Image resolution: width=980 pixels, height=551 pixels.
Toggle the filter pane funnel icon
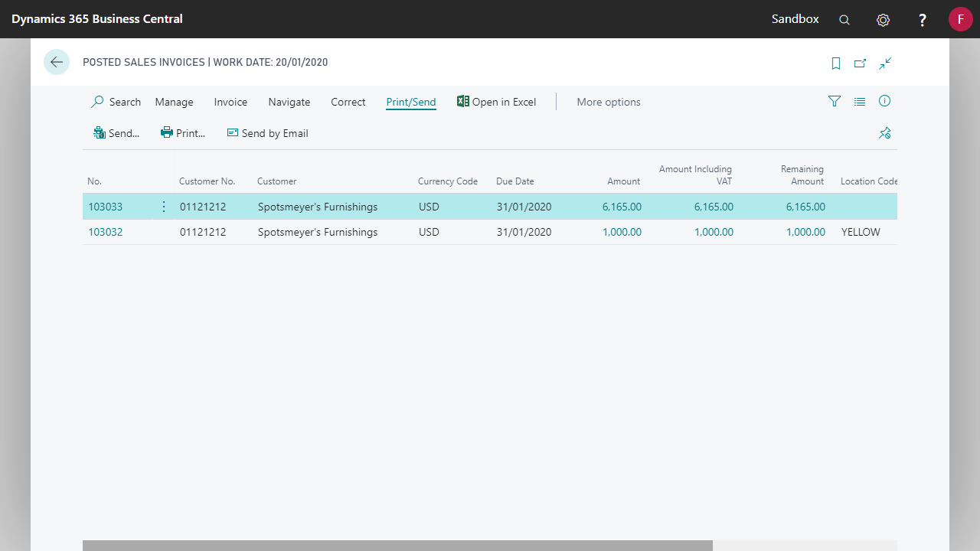point(835,101)
